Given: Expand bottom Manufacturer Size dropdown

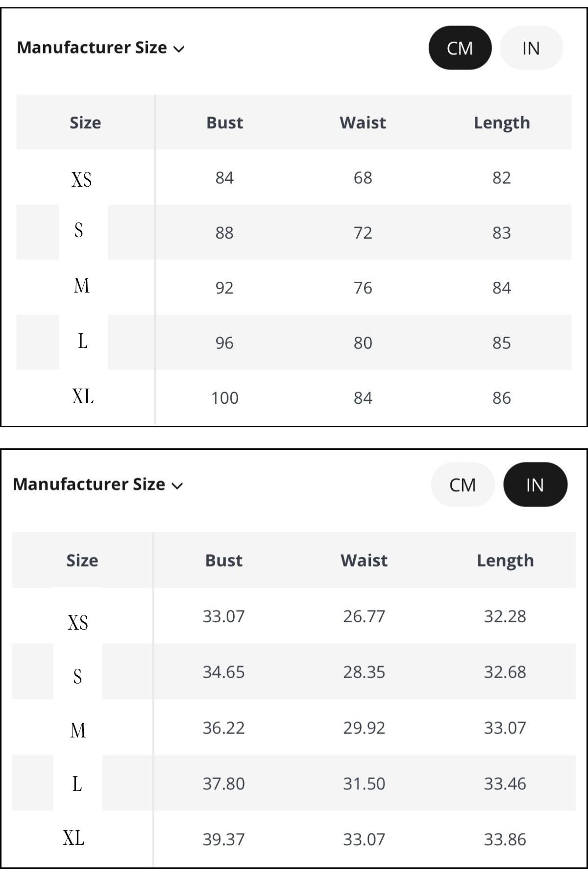Looking at the screenshot, I should pyautogui.click(x=89, y=484).
